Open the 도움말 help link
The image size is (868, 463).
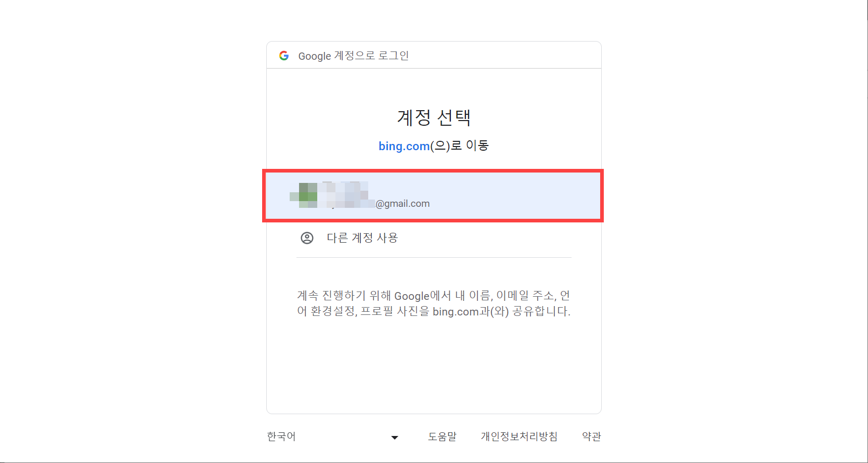click(x=442, y=436)
